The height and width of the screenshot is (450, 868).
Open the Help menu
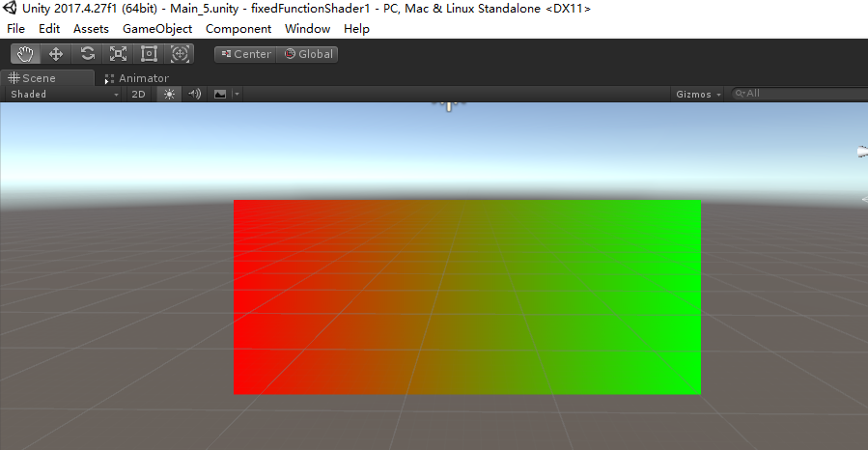coord(356,29)
